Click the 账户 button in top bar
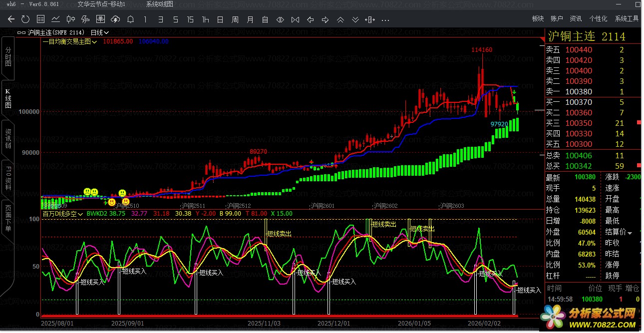 click(x=557, y=19)
